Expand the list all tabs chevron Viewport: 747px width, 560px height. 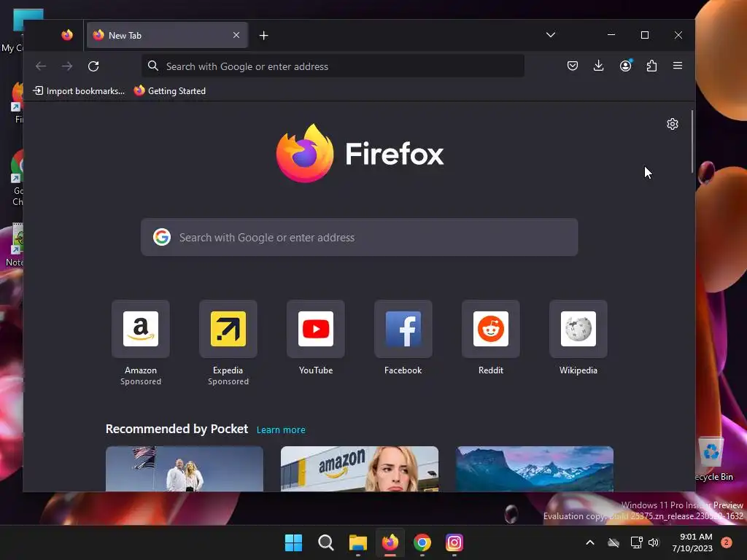(551, 35)
